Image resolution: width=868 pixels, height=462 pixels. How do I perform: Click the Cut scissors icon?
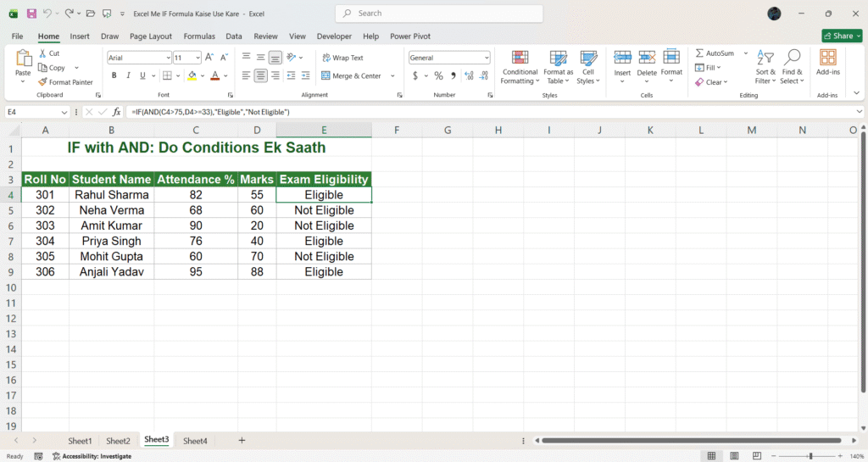[x=42, y=53]
